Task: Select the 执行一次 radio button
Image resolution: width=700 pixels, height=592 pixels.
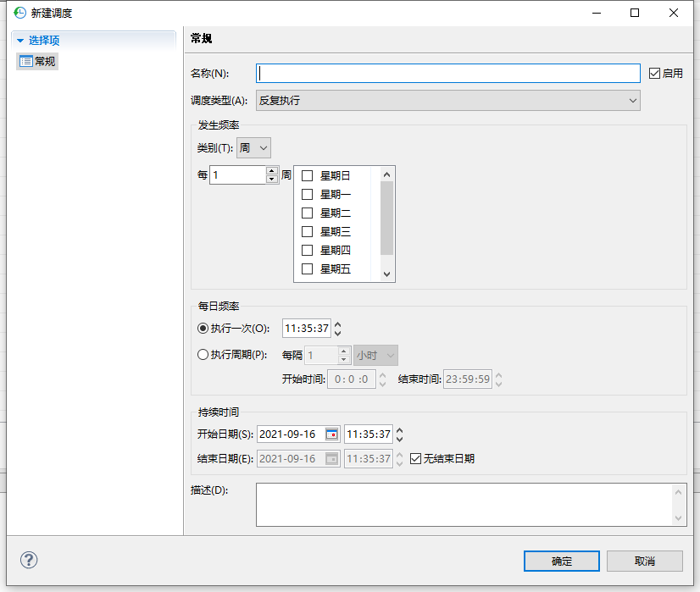Action: coord(203,329)
